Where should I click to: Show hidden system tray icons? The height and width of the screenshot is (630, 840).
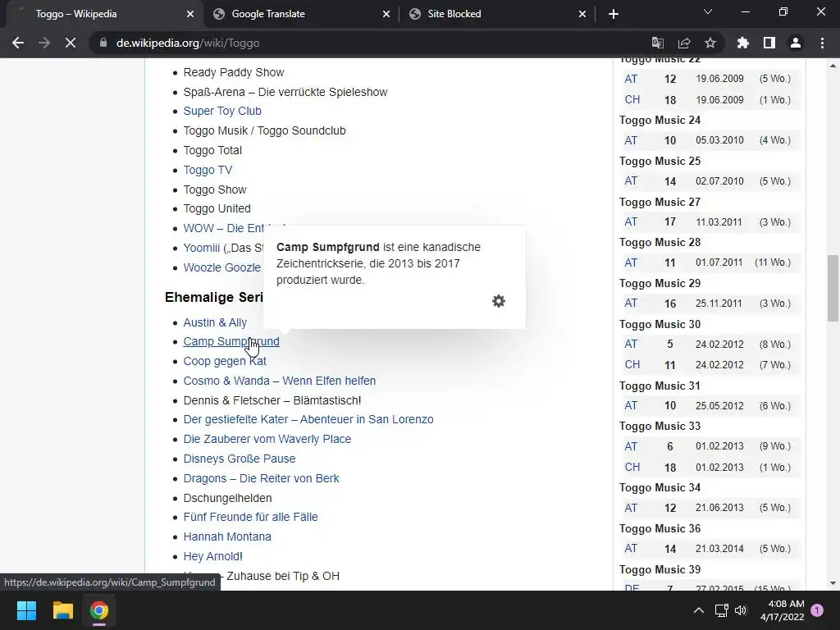tap(699, 610)
